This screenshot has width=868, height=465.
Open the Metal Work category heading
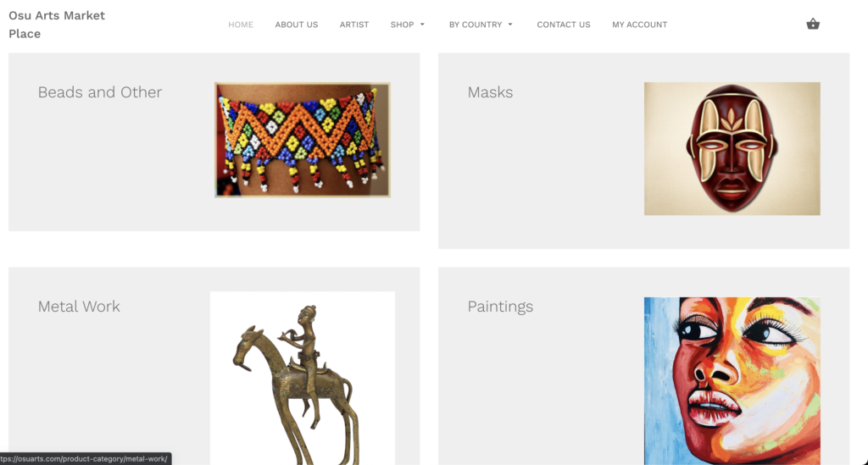click(x=79, y=307)
